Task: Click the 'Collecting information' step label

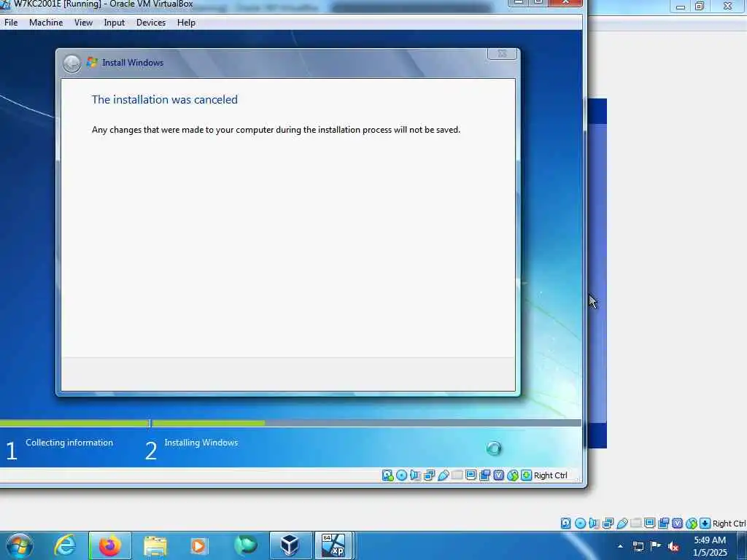Action: click(69, 443)
